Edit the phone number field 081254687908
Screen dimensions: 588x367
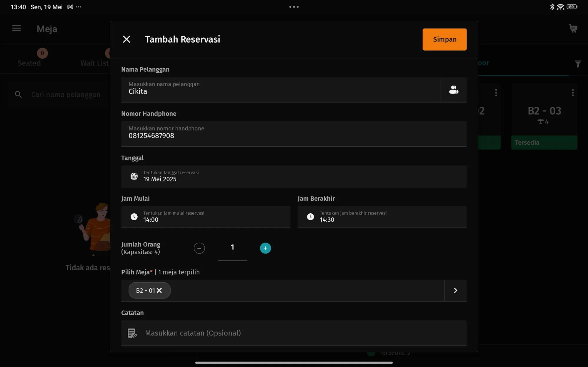(x=294, y=134)
